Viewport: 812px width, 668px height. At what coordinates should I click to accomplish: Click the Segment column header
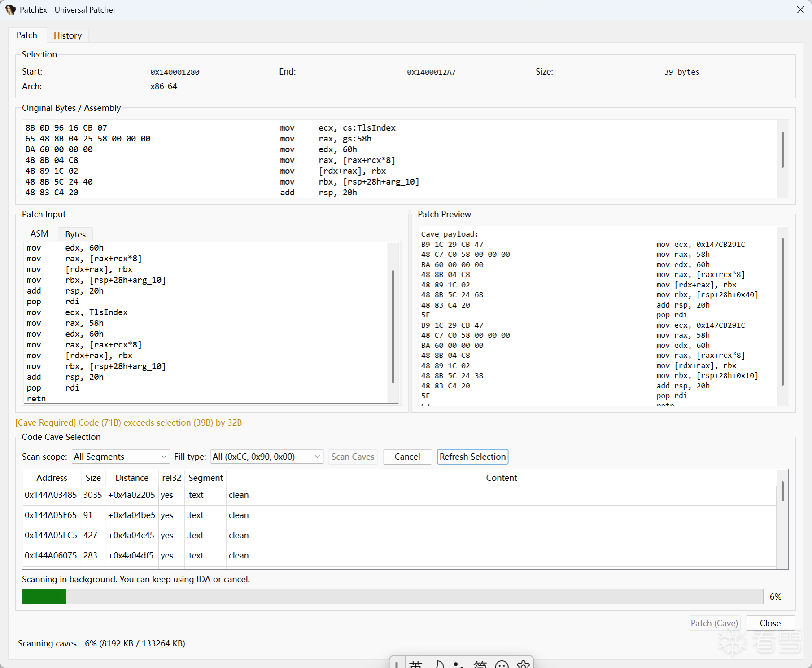tap(205, 478)
